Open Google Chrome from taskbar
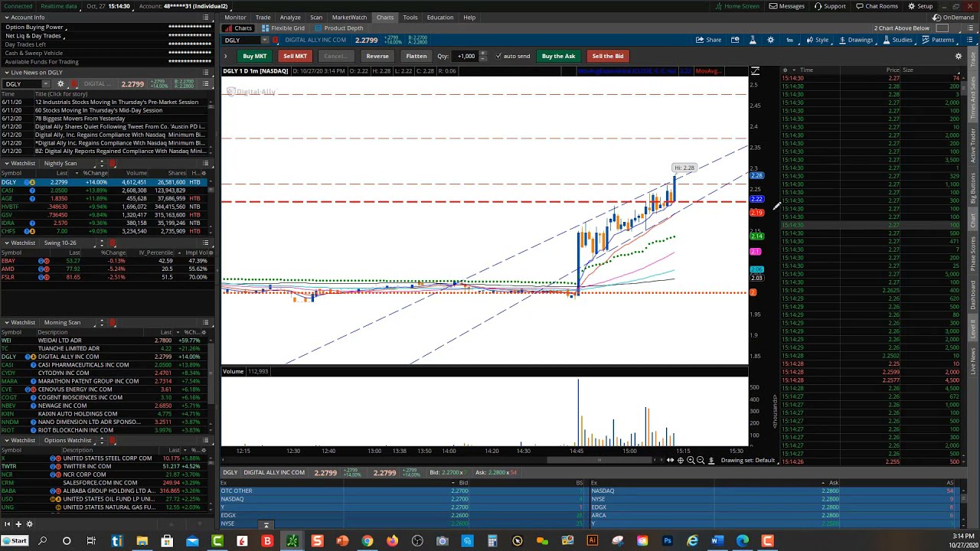Screen dimensions: 980x551 pyautogui.click(x=367, y=541)
